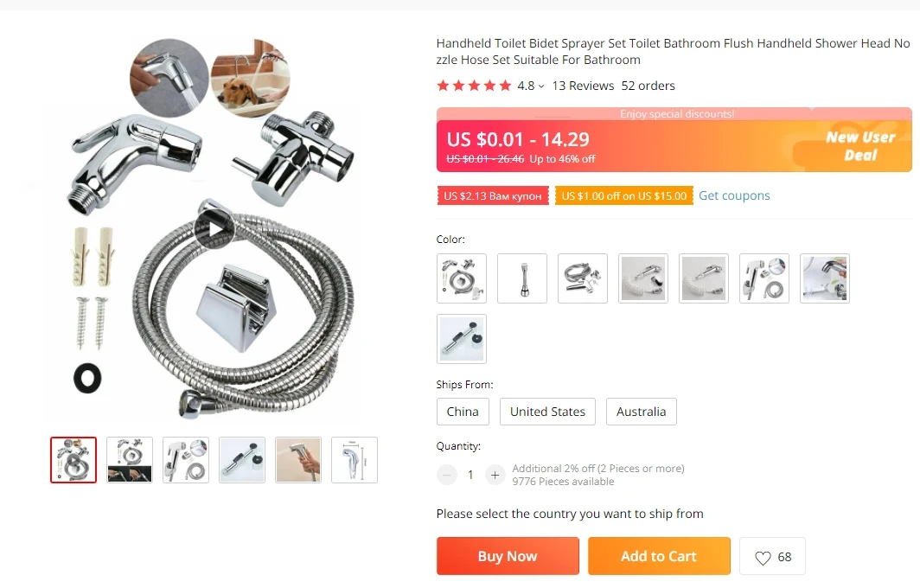Open the 13 Reviews link
Screen dimensions: 920x588
583,86
